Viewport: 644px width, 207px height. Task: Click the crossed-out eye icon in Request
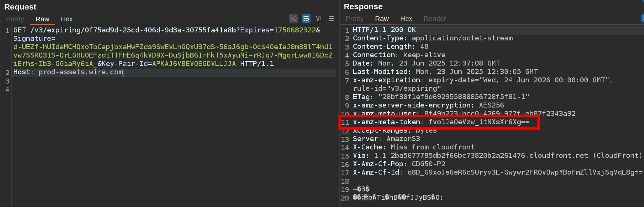coord(293,18)
